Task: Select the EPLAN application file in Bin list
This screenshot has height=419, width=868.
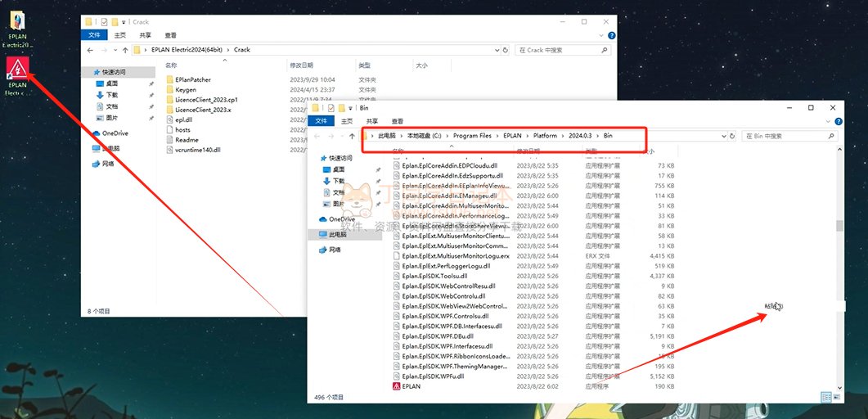Action: coord(411,385)
